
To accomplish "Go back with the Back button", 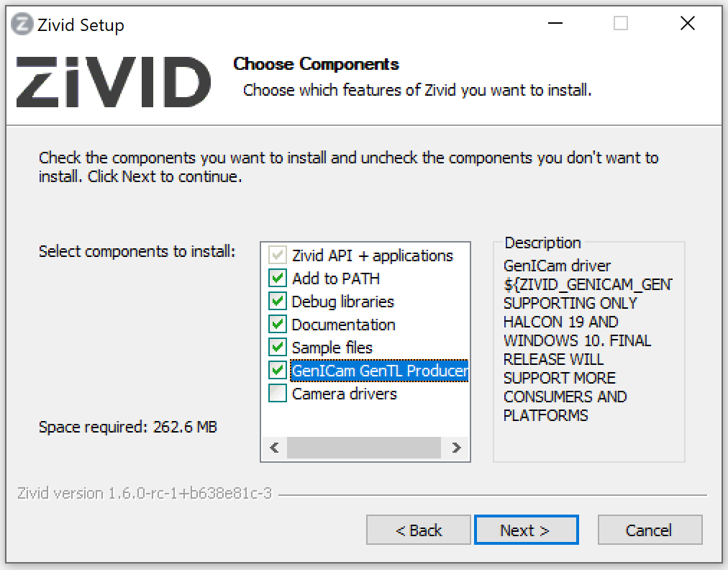I will (x=419, y=530).
